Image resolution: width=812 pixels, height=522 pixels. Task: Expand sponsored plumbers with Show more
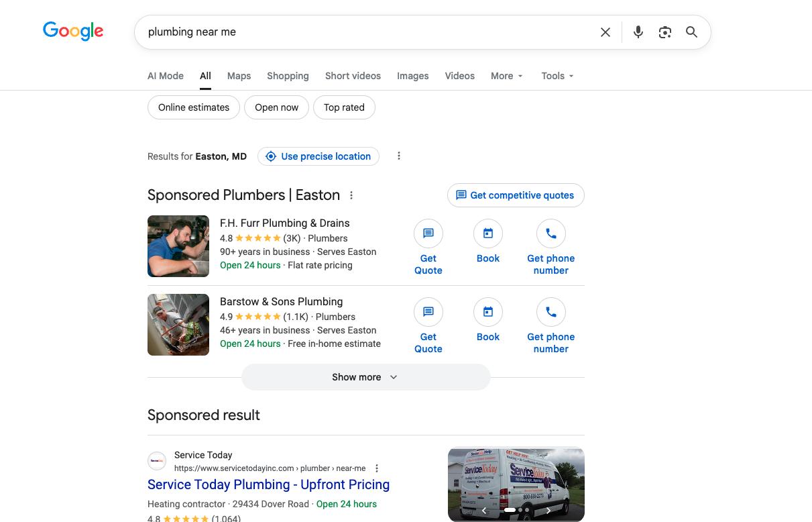click(x=365, y=377)
